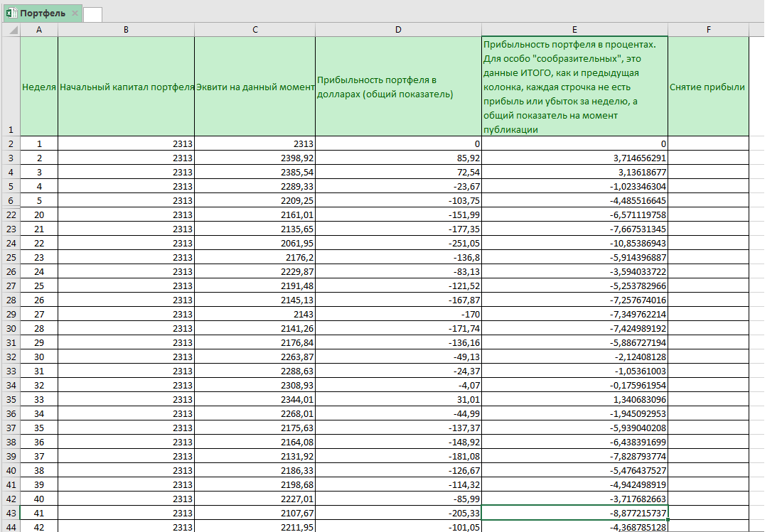Select the equity cell with value 2398,92
Screen dimensions: 782x532
click(x=255, y=157)
